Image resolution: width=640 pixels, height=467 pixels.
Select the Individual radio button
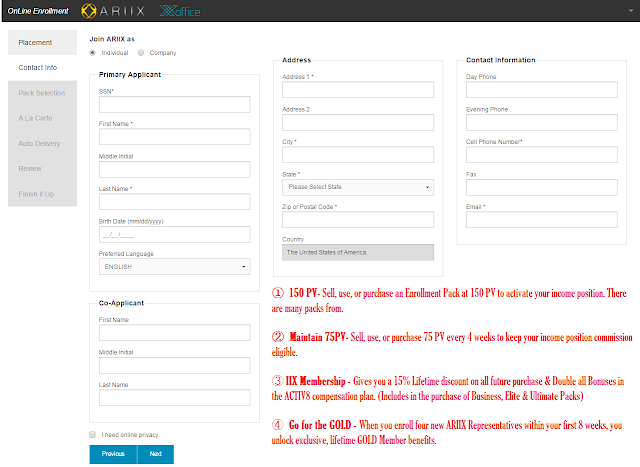coord(93,53)
